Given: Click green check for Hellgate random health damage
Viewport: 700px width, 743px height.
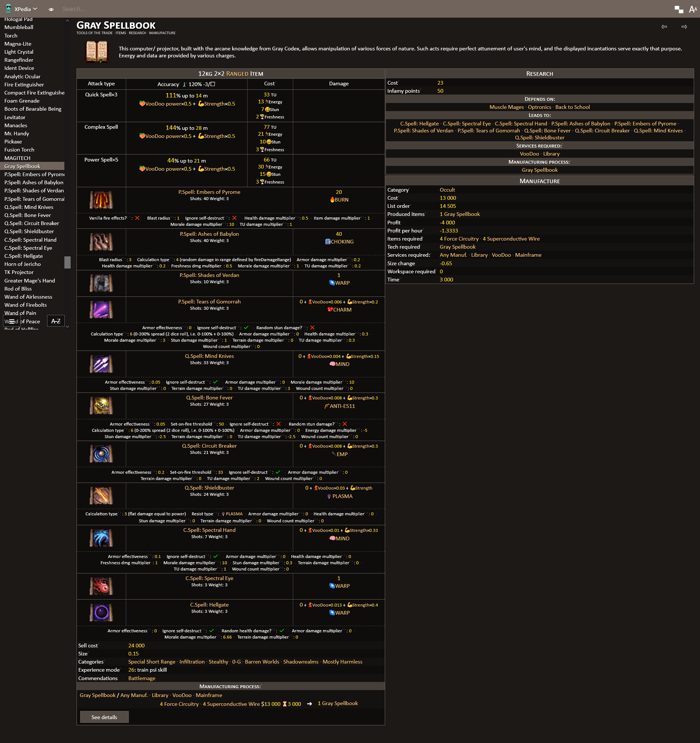Looking at the screenshot, I should pyautogui.click(x=281, y=630).
